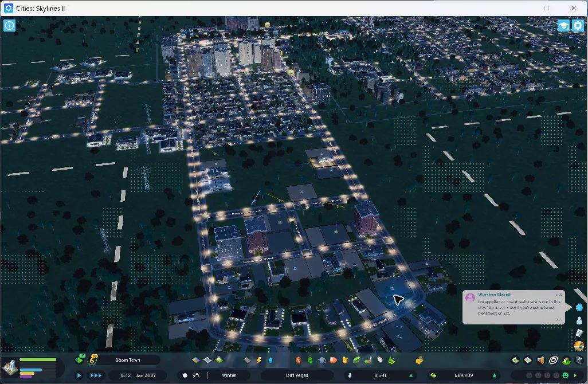Click Winston Merrill's purple avatar
This screenshot has height=384, width=588.
(470, 298)
